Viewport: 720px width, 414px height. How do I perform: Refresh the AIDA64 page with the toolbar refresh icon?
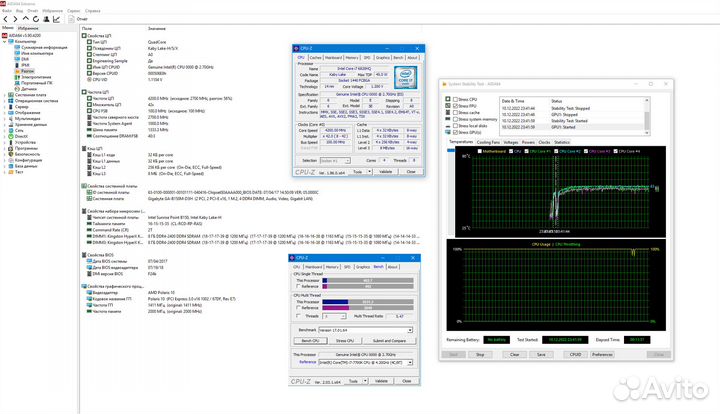(x=36, y=19)
